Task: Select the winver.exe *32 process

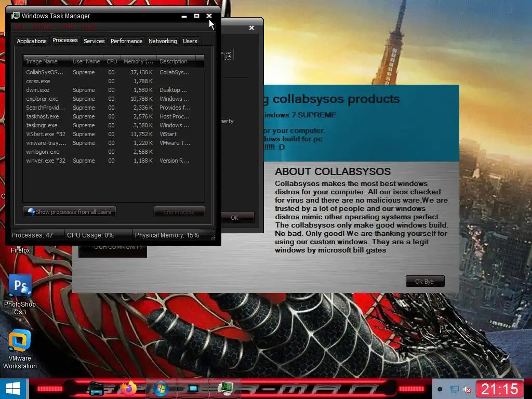Action: pos(114,161)
